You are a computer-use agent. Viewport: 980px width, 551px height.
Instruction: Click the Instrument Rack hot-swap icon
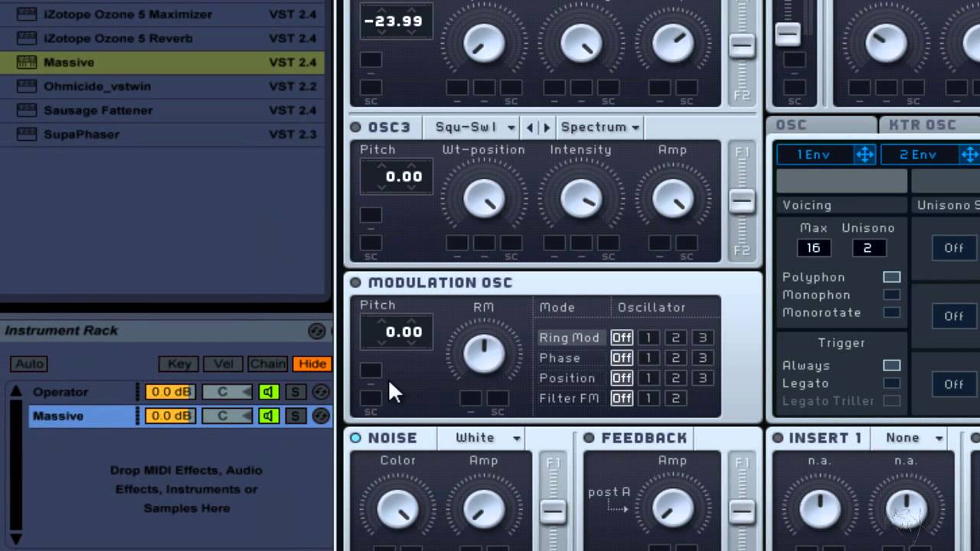[x=316, y=331]
